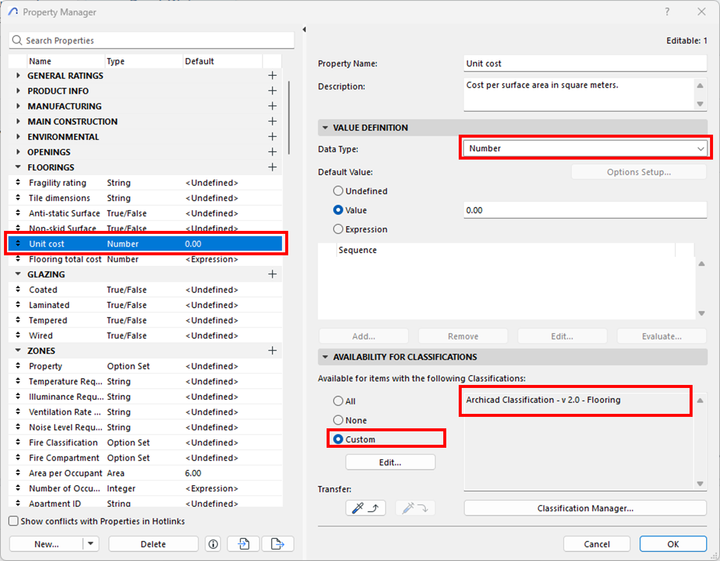720x561 pixels.
Task: Click the export properties icon button
Action: coord(277,544)
